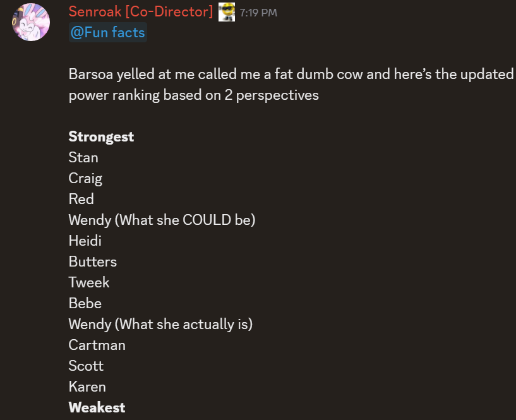Click the name "Stan" in the ranking
Screen dimensions: 516x420
point(83,157)
